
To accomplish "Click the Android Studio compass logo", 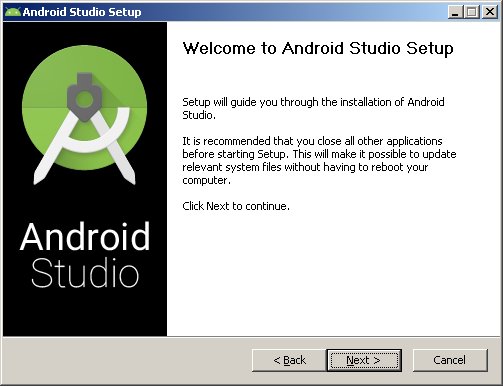I will point(84,115).
